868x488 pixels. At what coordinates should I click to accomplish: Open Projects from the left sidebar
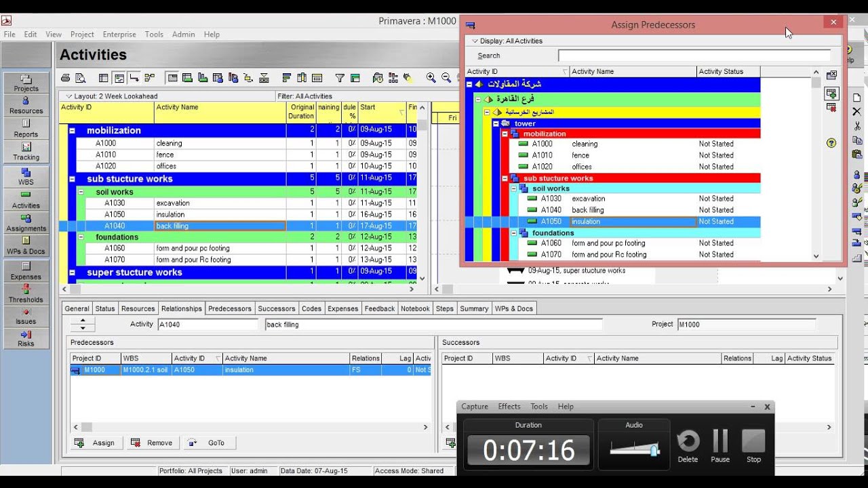[x=26, y=83]
